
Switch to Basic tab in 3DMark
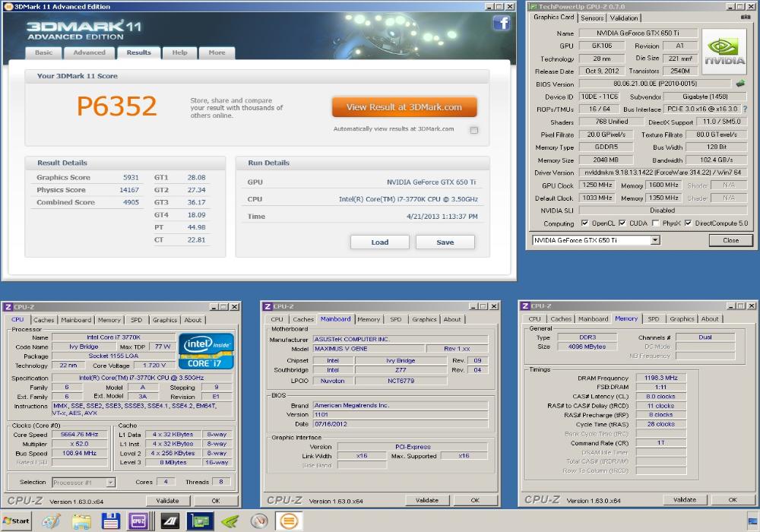(x=43, y=52)
